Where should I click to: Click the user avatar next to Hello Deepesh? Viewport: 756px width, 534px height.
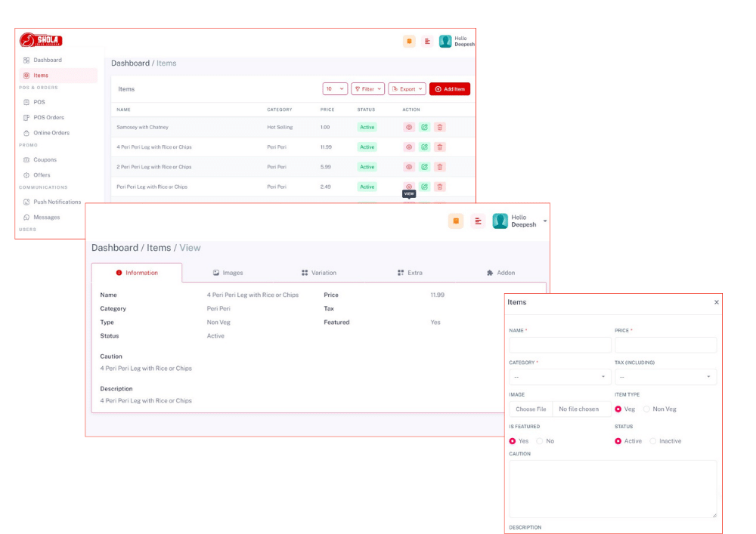445,42
